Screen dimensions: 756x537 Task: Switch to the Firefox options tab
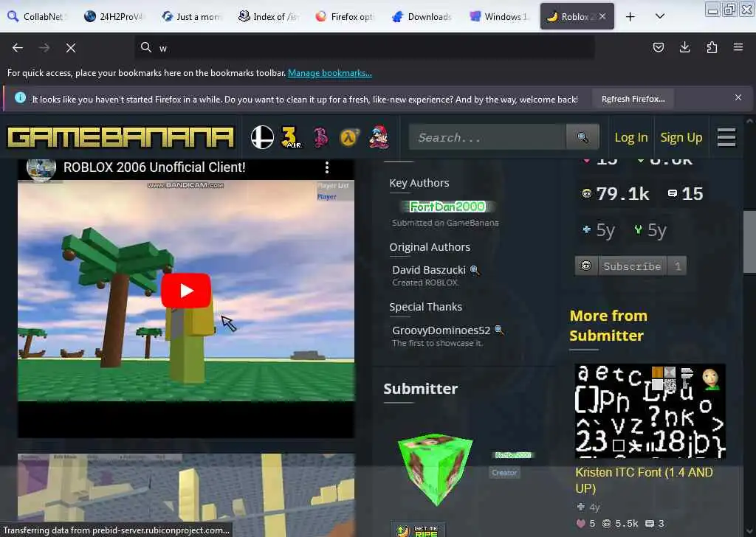pos(346,16)
